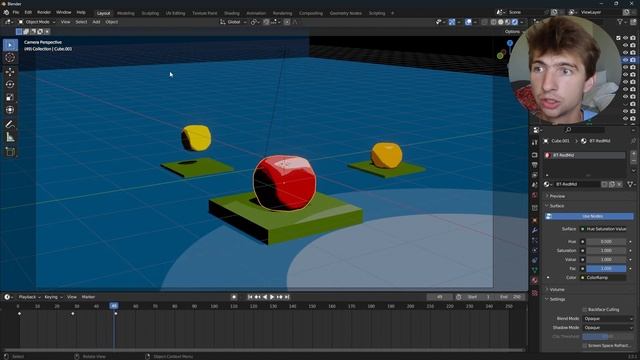Expand the Volume panel
The image size is (640, 360).
[x=557, y=290]
